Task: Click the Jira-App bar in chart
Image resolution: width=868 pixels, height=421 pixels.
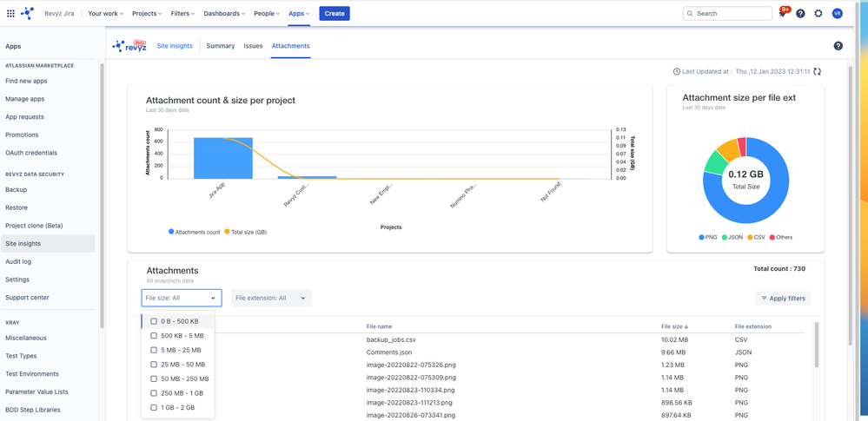Action: pyautogui.click(x=223, y=158)
